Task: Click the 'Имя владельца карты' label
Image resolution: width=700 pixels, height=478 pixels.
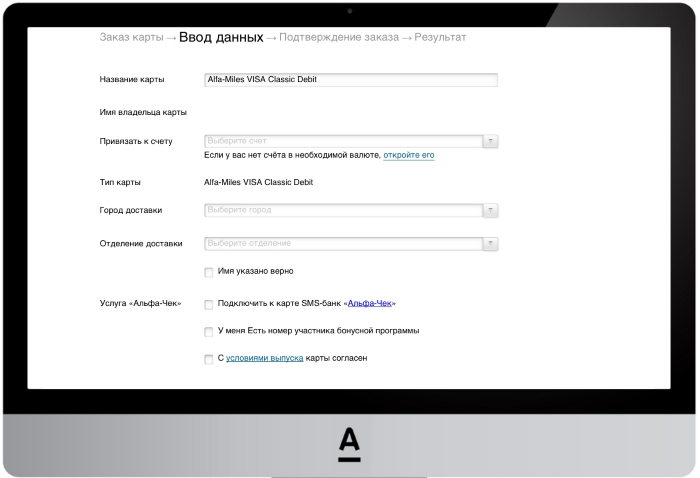Action: pyautogui.click(x=143, y=112)
